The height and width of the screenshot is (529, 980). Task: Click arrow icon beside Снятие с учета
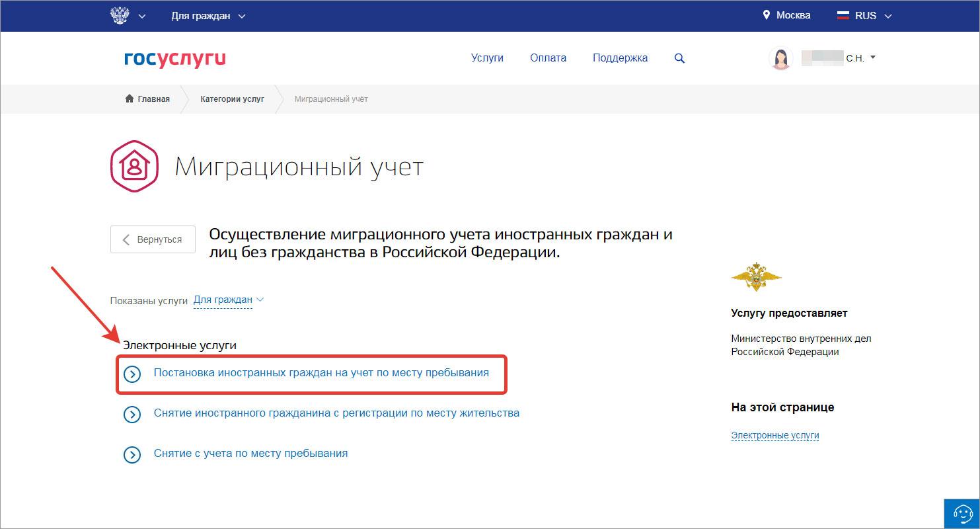click(x=132, y=455)
